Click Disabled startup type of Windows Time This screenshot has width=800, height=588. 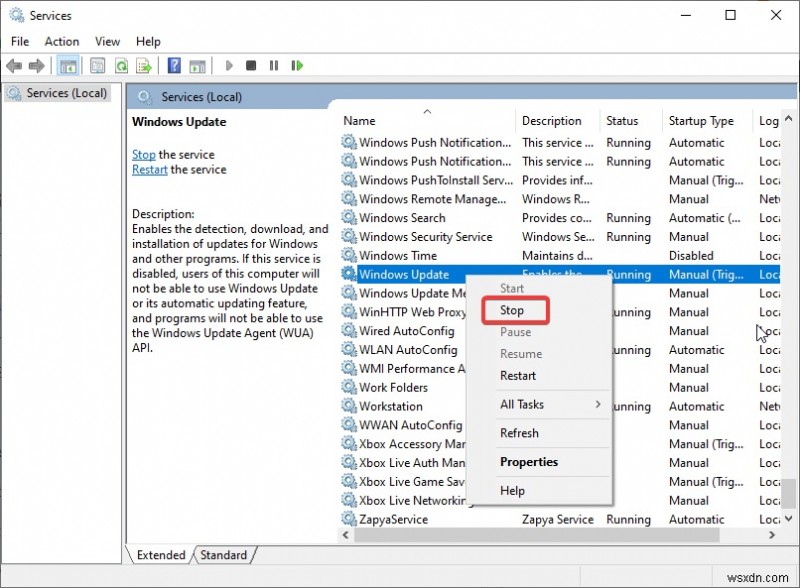click(691, 256)
